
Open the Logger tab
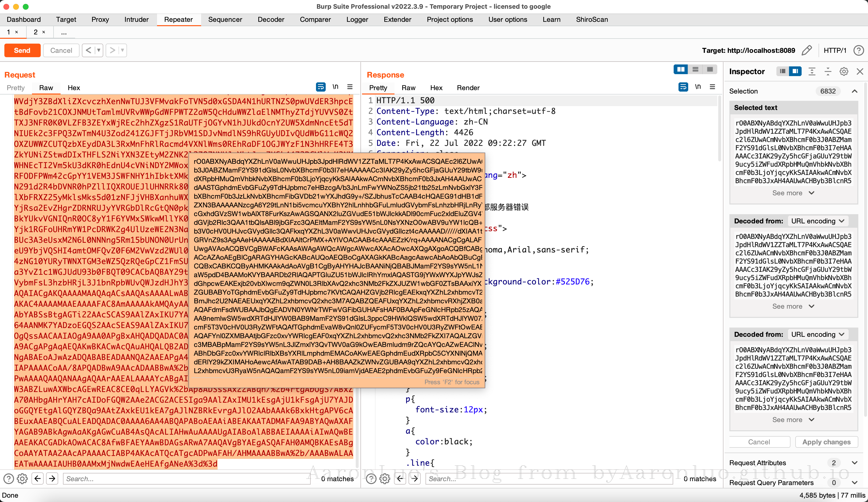pyautogui.click(x=357, y=19)
